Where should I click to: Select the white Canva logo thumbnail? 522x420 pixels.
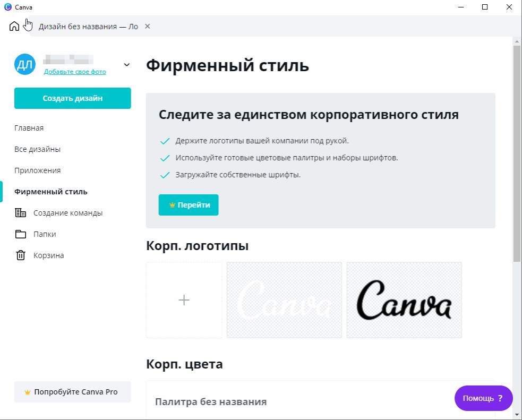tap(284, 300)
